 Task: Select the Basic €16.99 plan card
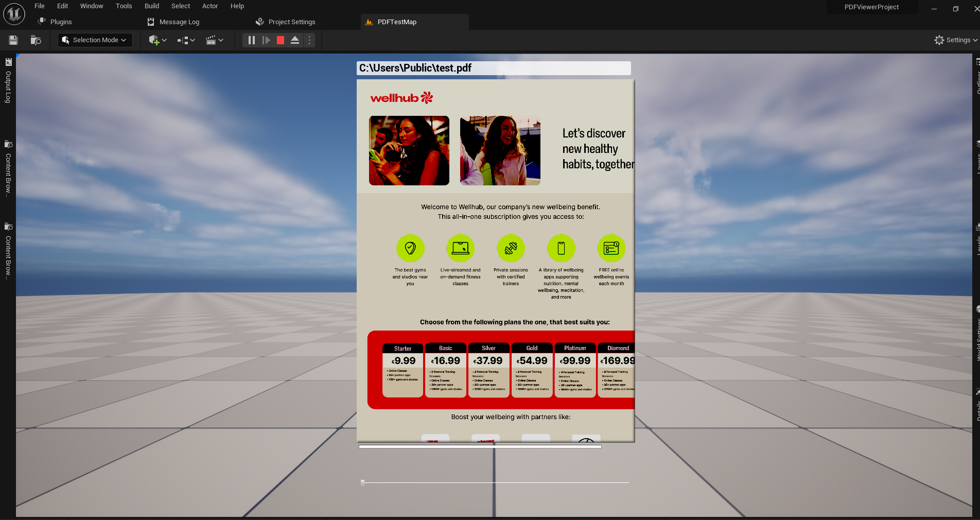point(446,370)
